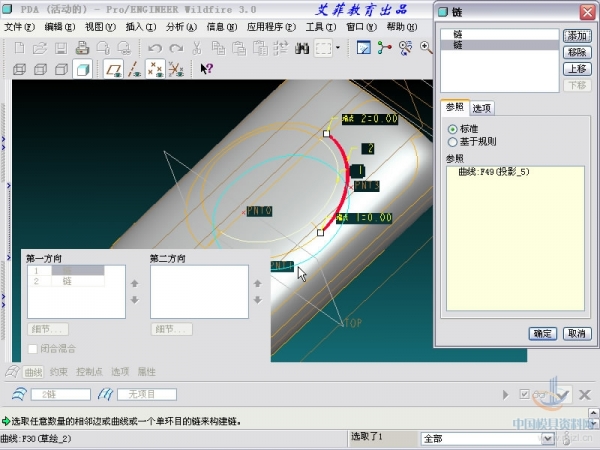Viewport: 600px width, 450px height.
Task: Click the What's This help cursor icon
Action: 207,69
